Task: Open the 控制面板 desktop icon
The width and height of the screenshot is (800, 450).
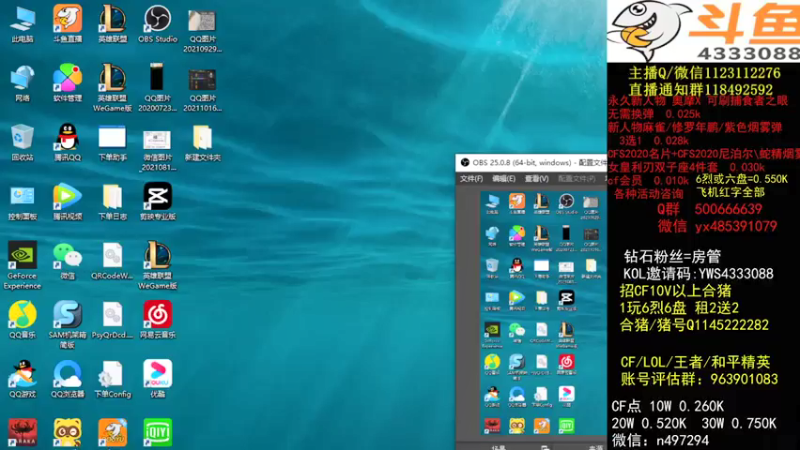Action: point(22,203)
